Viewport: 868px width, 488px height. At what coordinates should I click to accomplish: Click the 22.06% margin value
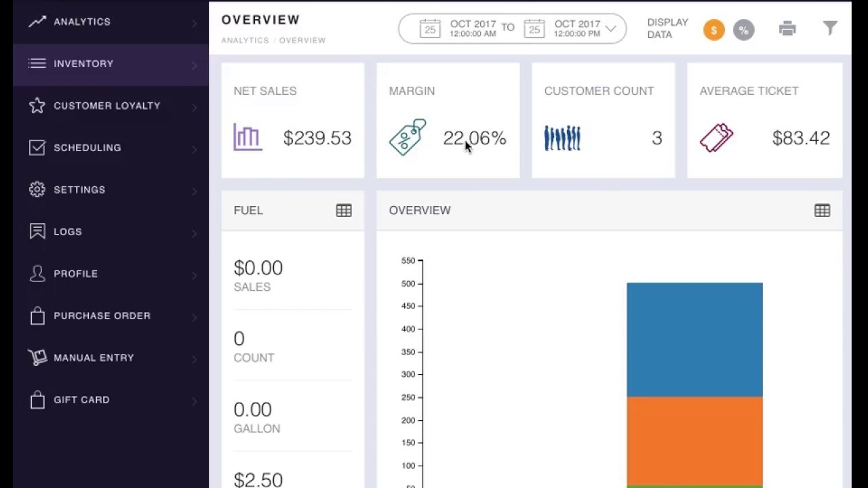coord(475,138)
